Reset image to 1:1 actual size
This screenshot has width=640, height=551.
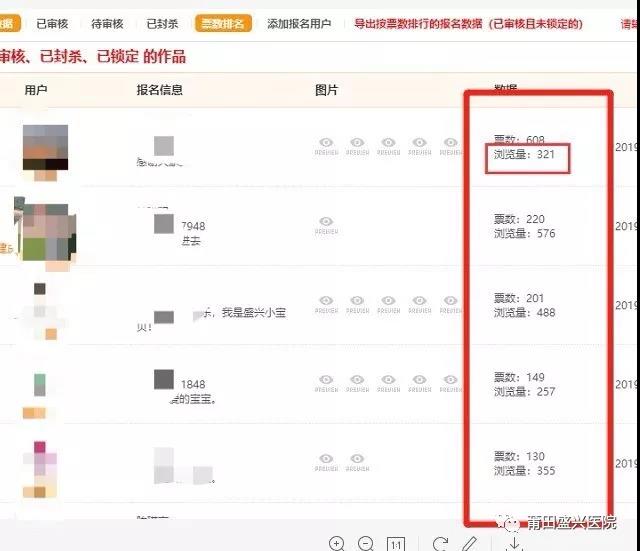396,544
